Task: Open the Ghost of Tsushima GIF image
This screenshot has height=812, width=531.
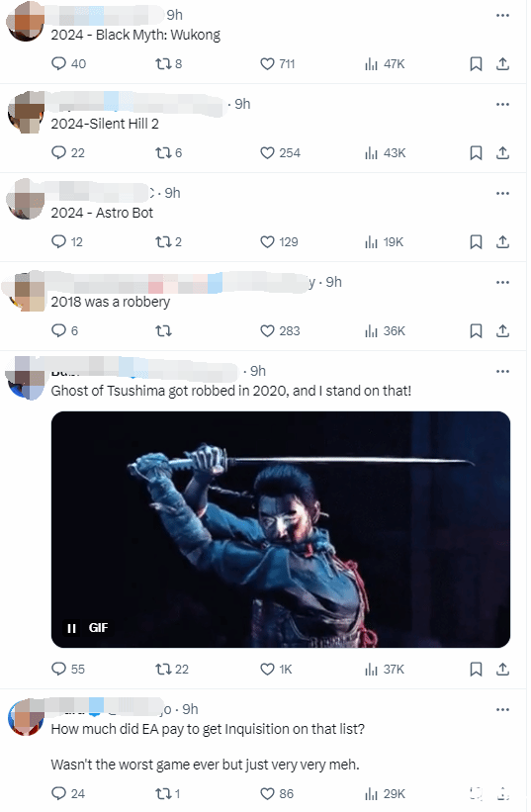Action: tap(281, 529)
